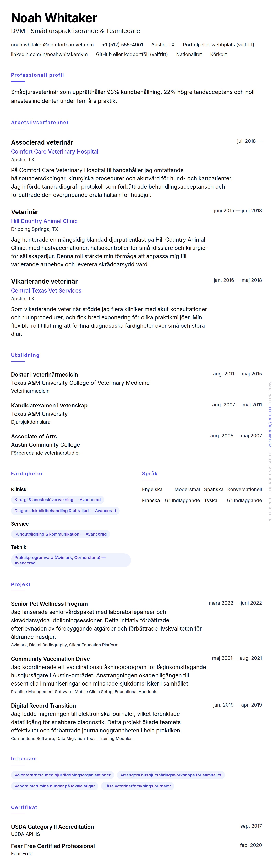Click the Fear Free Certified Professional entry
Viewport: 273px width, 868px height.
53,846
